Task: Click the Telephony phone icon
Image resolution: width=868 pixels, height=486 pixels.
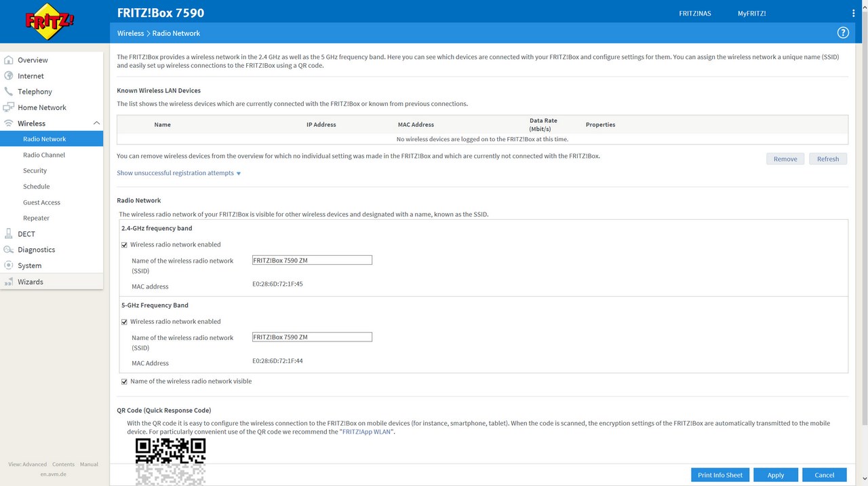Action: (x=9, y=92)
